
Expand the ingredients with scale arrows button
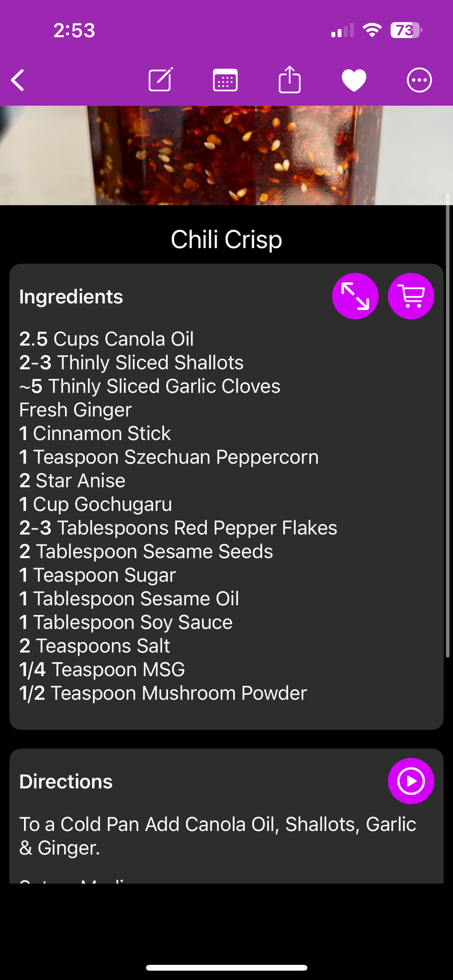pos(355,296)
